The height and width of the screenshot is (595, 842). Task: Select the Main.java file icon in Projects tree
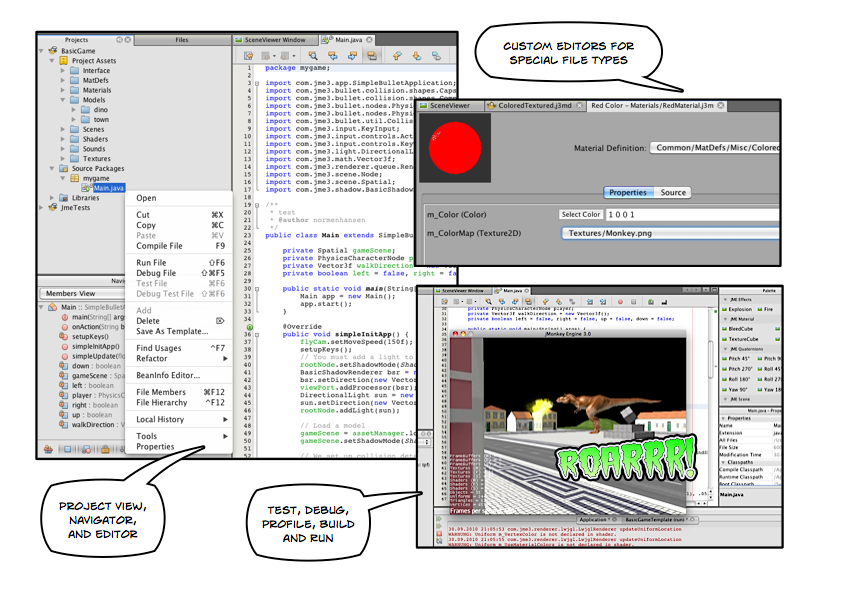86,187
